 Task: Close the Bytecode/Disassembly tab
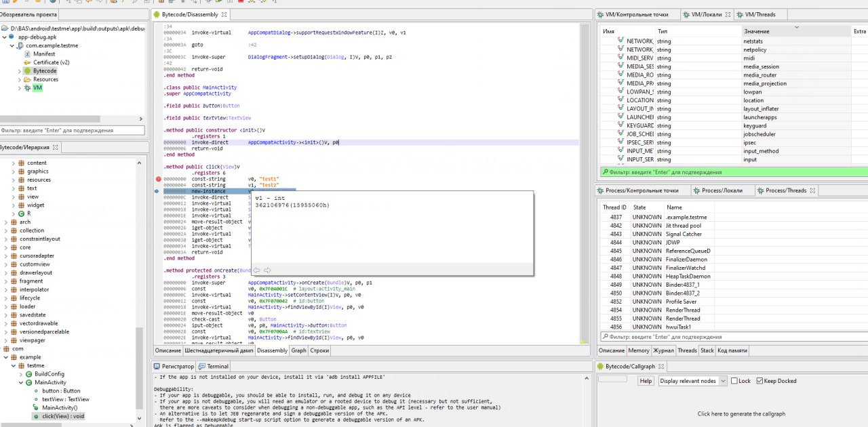(224, 14)
